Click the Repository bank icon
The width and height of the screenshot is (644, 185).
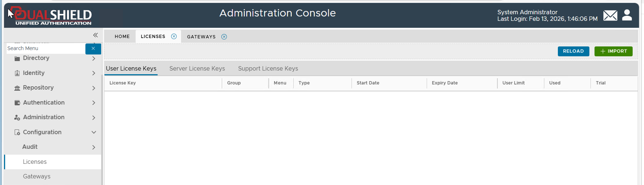(17, 88)
